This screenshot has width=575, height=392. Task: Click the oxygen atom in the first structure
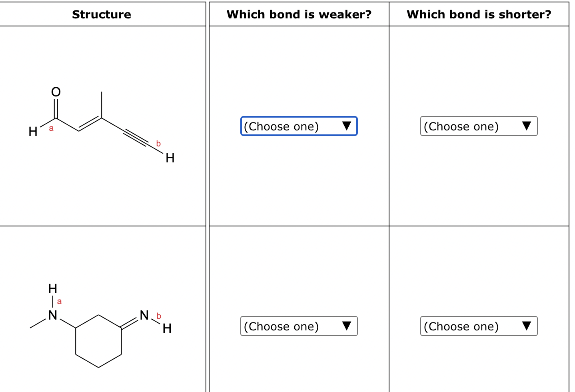pos(55,91)
